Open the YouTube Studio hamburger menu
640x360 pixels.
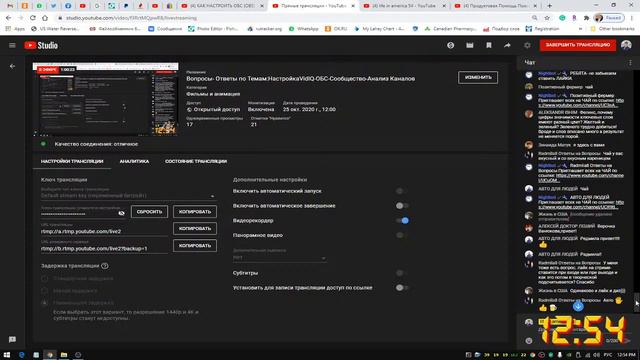click(x=12, y=45)
